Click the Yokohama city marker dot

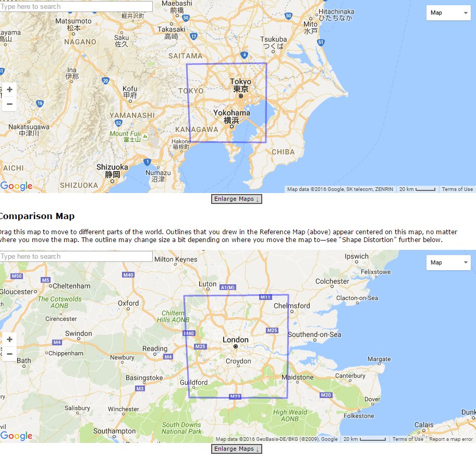click(231, 126)
